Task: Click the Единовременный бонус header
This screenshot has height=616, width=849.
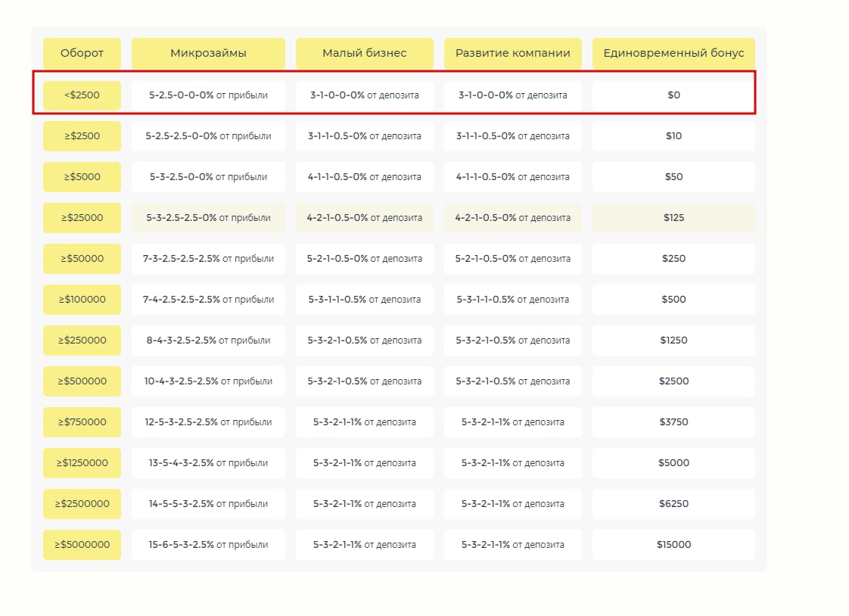Action: coord(673,54)
